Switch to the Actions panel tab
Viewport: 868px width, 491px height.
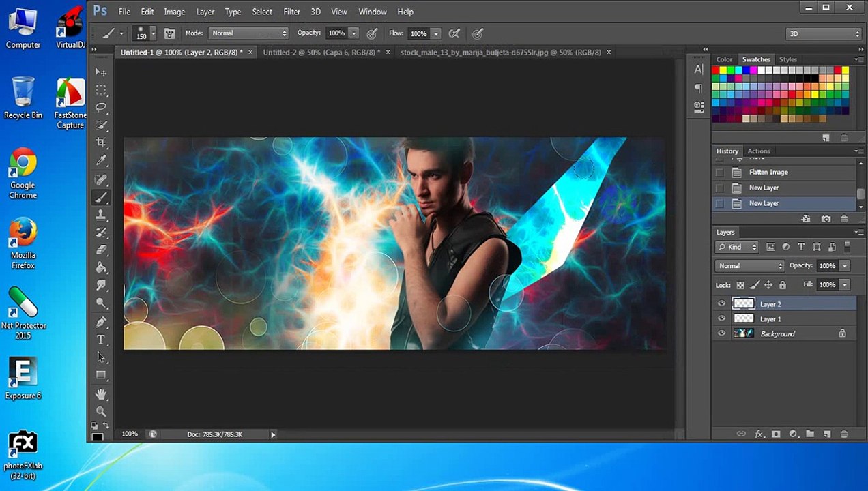pos(759,151)
